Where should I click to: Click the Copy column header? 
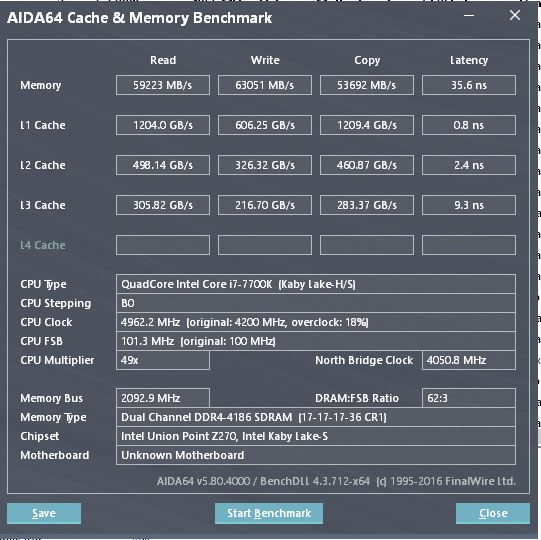click(367, 60)
